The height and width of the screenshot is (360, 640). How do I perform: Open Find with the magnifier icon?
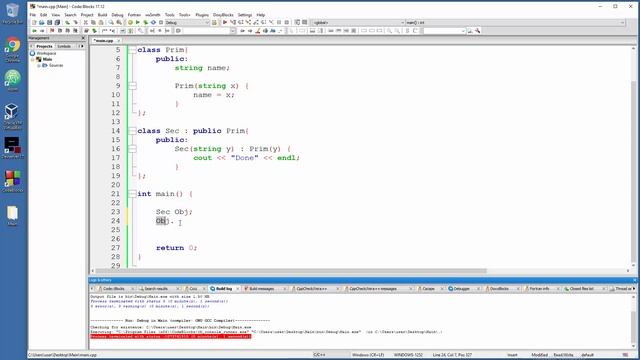[x=111, y=22]
